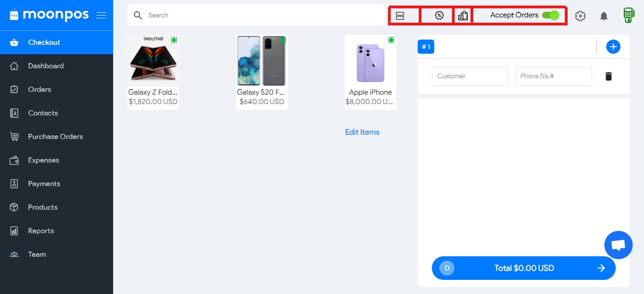Open the discount percent badge icon
644x294 pixels.
[439, 16]
